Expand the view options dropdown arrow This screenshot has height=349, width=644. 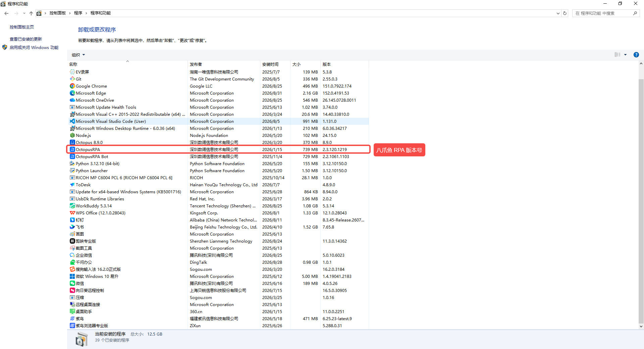point(625,55)
